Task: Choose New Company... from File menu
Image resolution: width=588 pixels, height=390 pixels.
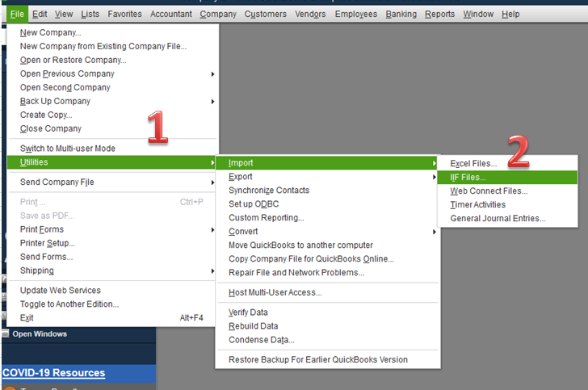Action: (112, 32)
